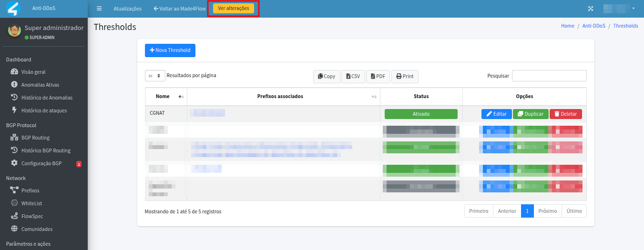This screenshot has width=644, height=250.
Task: Open Configuração BGP settings
Action: (x=41, y=163)
